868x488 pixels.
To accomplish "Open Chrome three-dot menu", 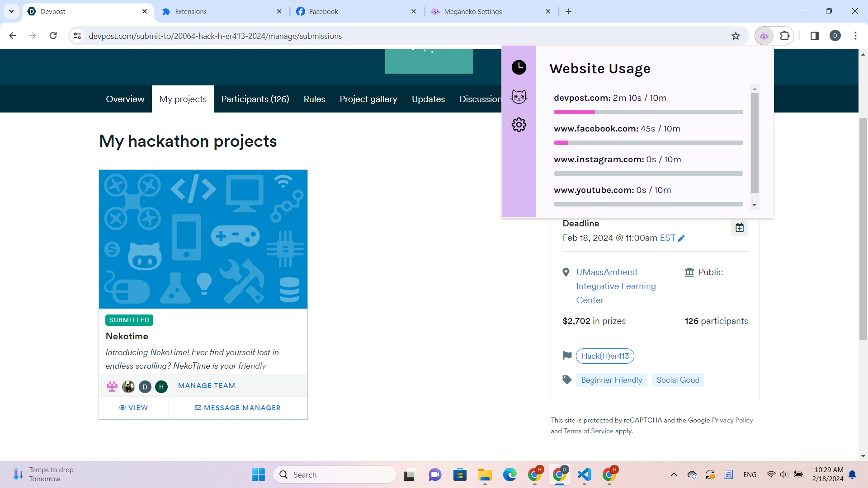I will (x=855, y=36).
